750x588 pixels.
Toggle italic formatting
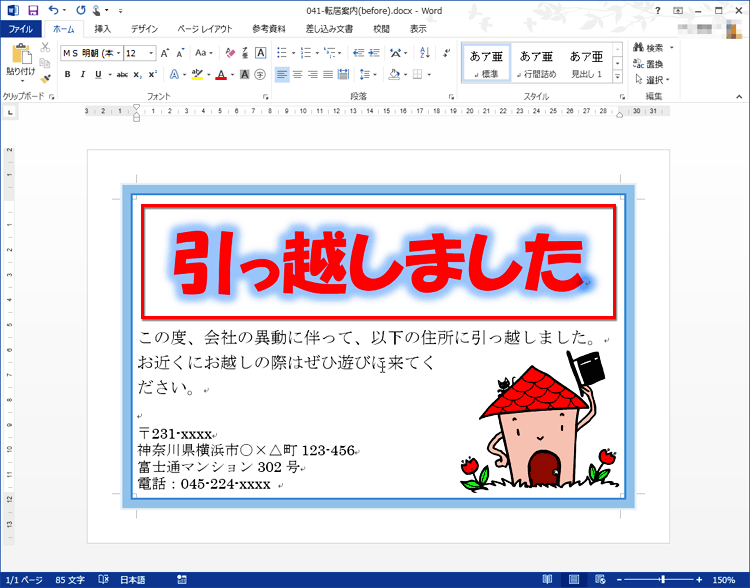point(83,75)
